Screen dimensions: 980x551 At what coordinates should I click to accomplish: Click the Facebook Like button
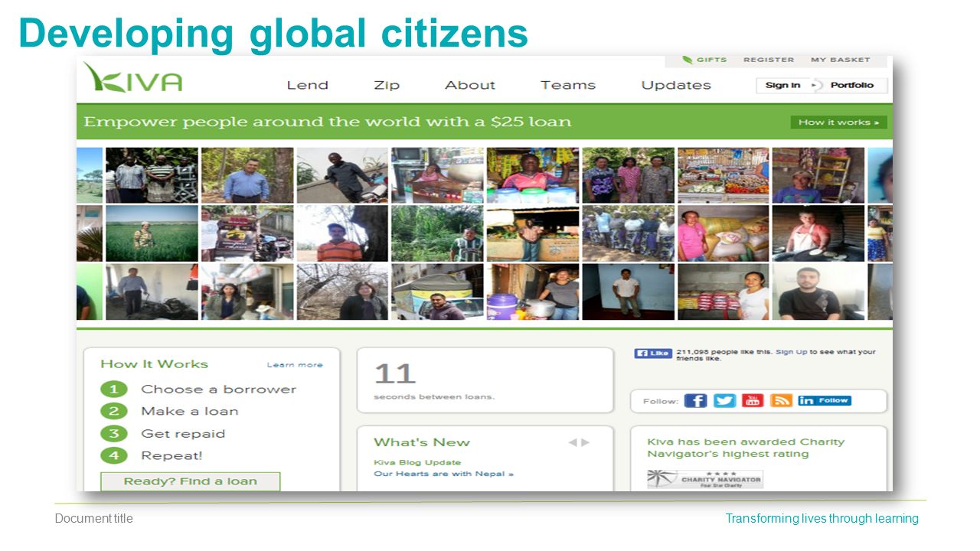tap(653, 353)
